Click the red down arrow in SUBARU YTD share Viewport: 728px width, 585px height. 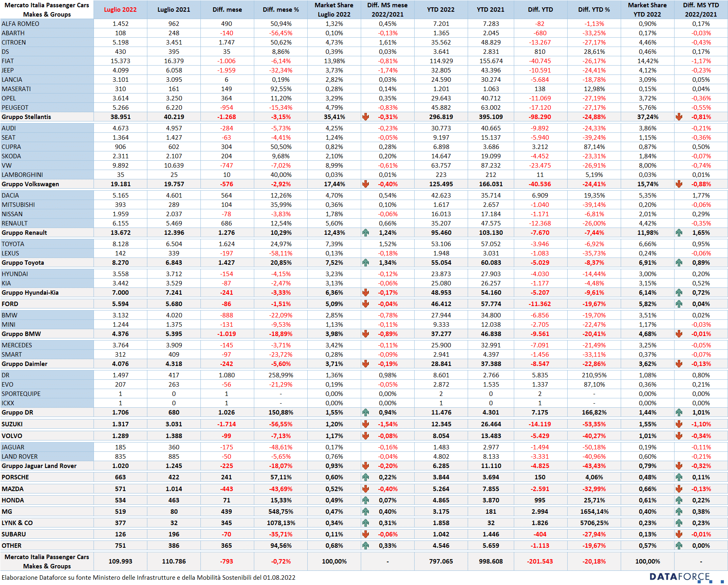679,534
